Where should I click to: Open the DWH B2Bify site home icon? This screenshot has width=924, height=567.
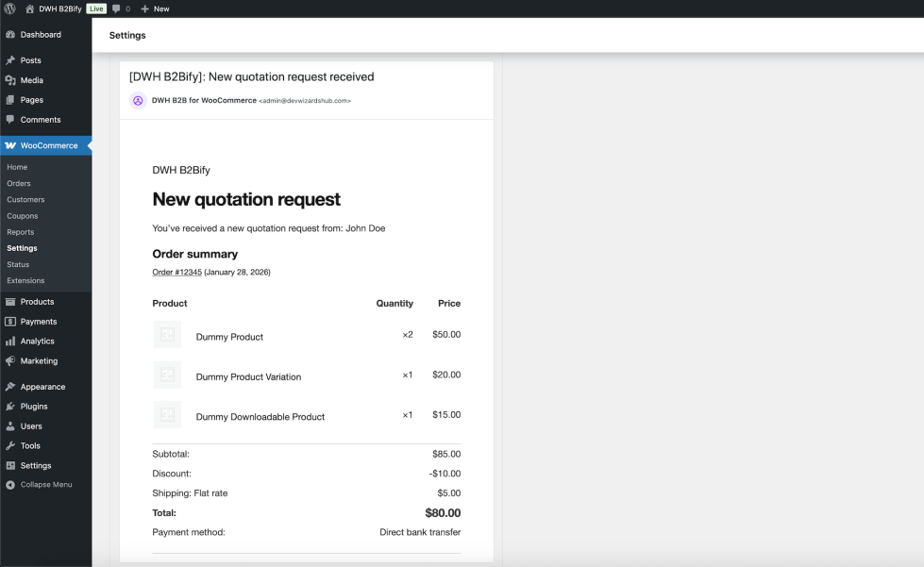coord(29,8)
